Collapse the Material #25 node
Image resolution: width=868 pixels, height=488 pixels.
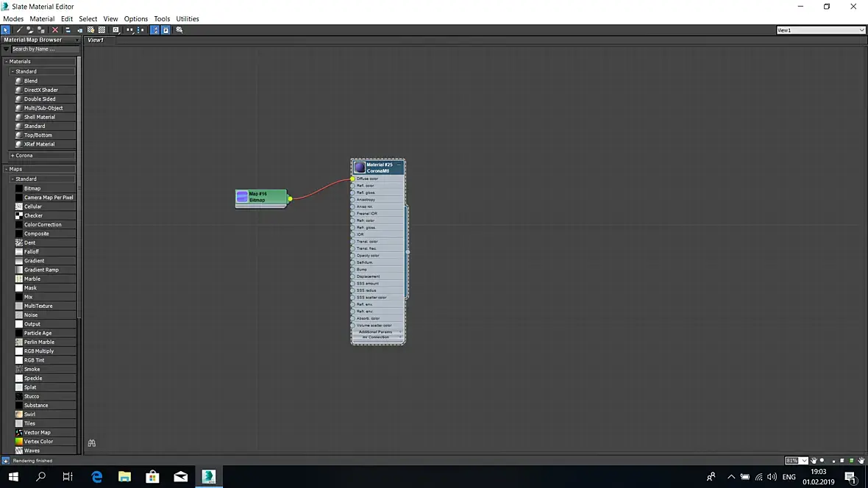coord(399,165)
